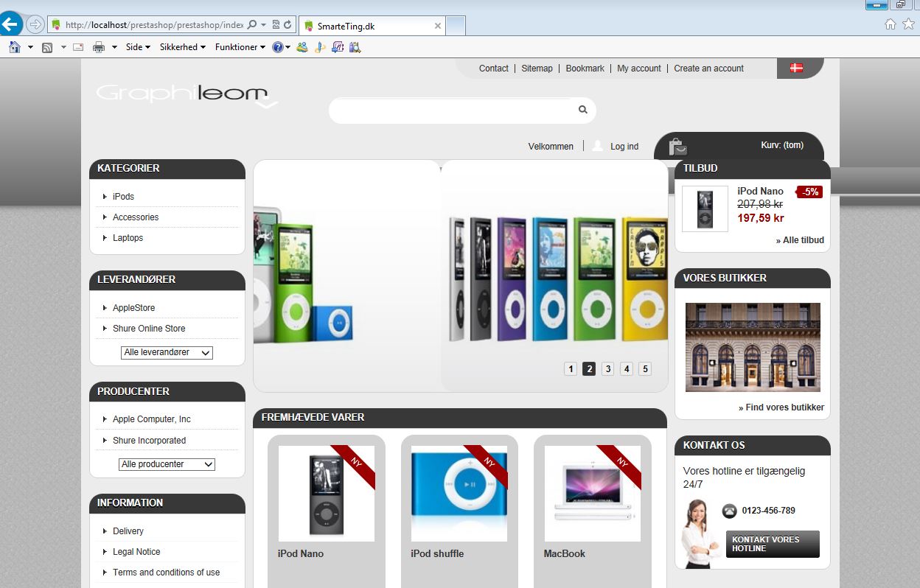Open the Side menu
This screenshot has height=588, width=920.
pos(138,47)
